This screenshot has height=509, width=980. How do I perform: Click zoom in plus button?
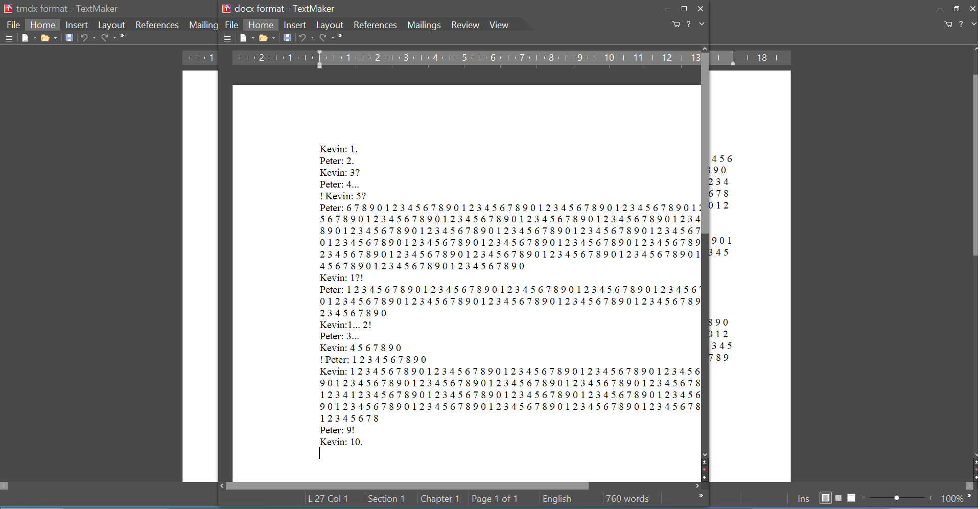[x=930, y=498]
